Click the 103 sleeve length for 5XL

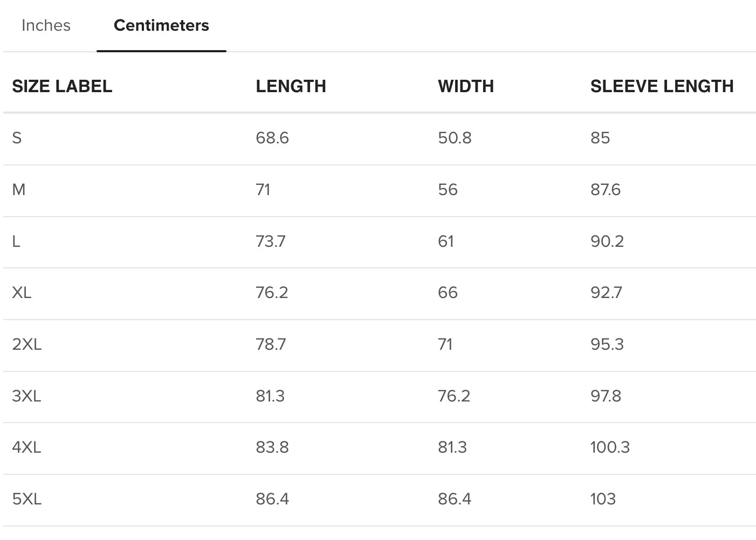pos(603,499)
